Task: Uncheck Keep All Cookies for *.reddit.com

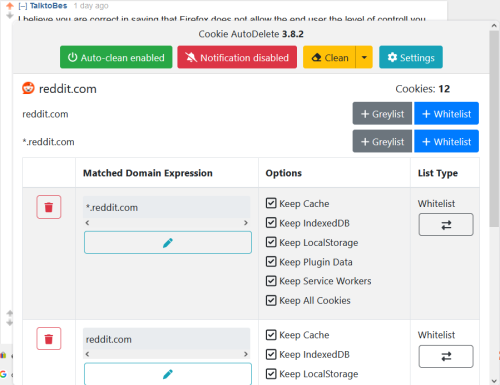Action: (271, 300)
